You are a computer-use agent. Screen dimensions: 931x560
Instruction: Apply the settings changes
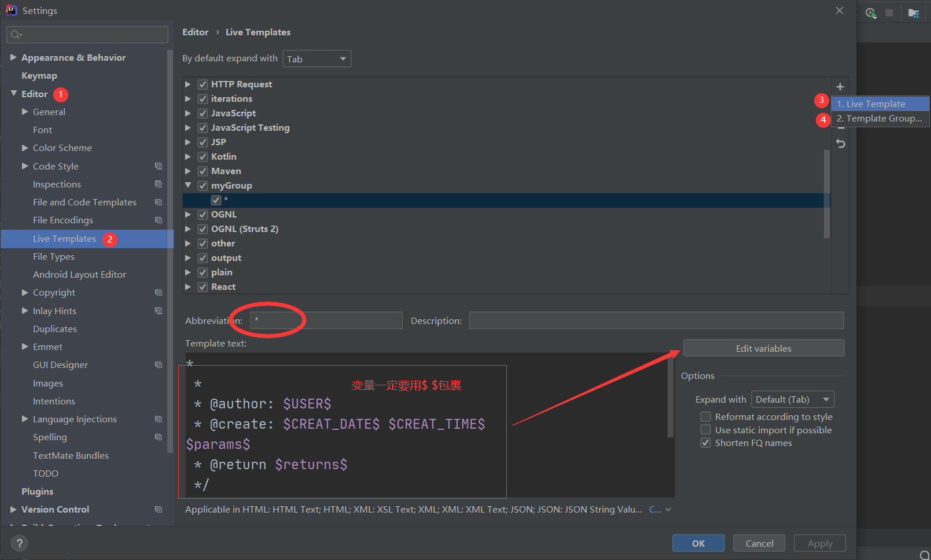[x=819, y=543]
